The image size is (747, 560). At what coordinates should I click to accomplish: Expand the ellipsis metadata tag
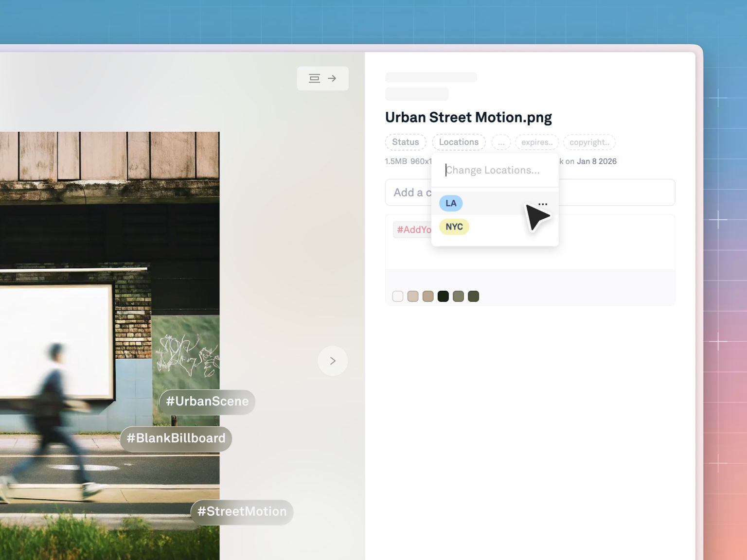[x=501, y=142]
